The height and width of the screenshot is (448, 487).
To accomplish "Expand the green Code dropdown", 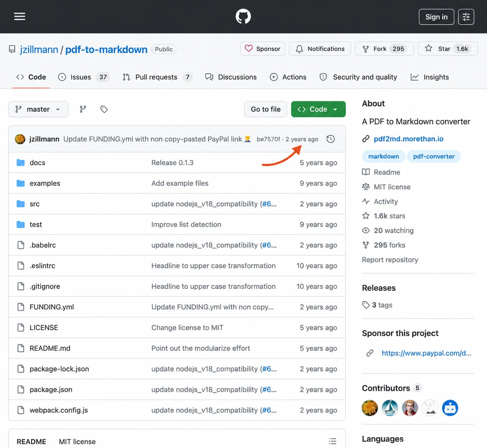I will (x=318, y=109).
